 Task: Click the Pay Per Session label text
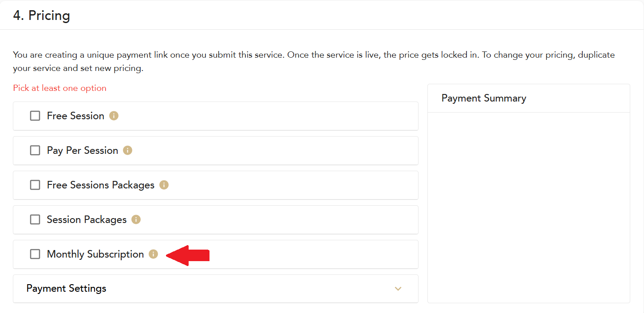83,151
